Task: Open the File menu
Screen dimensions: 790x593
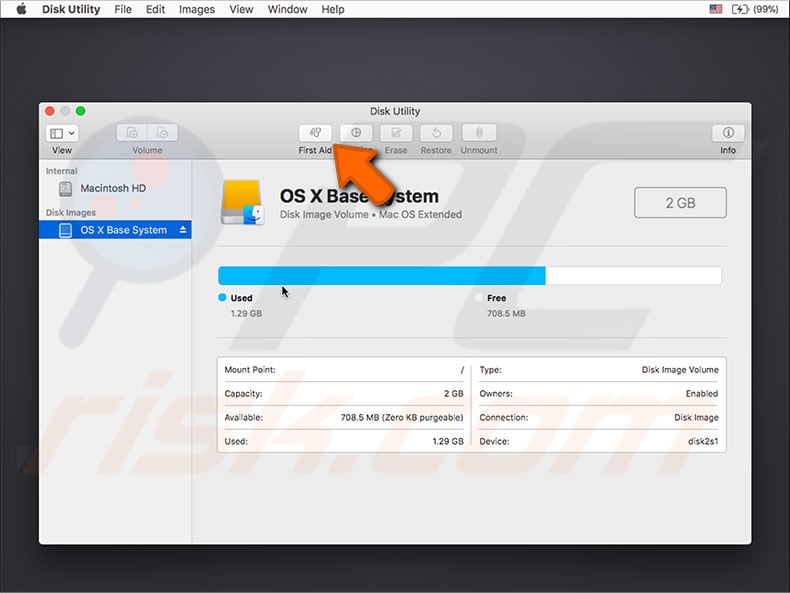Action: (x=123, y=9)
